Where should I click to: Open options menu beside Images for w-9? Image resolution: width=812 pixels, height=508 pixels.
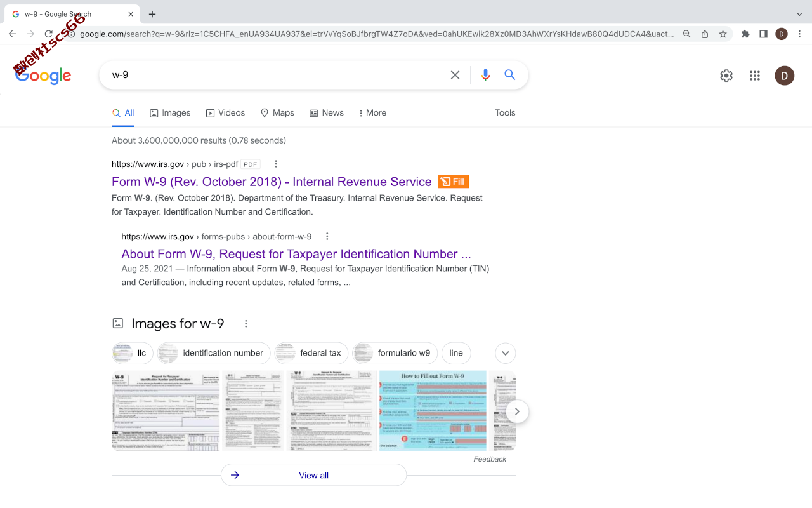point(246,324)
